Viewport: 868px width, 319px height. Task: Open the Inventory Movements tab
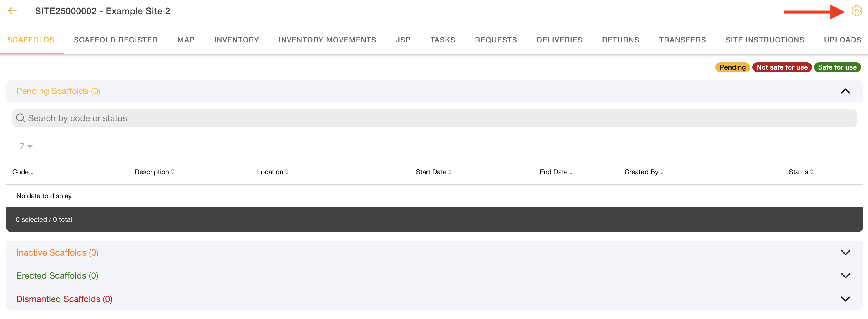click(327, 40)
